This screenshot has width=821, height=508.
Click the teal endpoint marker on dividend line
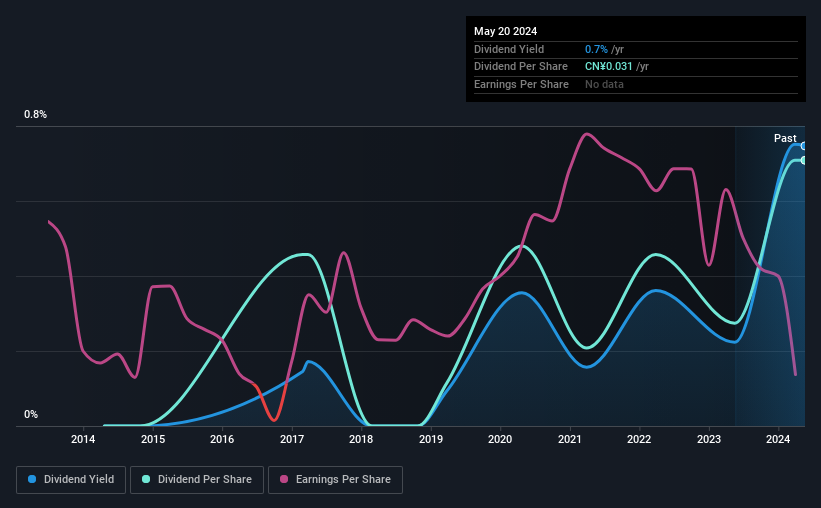click(x=803, y=160)
